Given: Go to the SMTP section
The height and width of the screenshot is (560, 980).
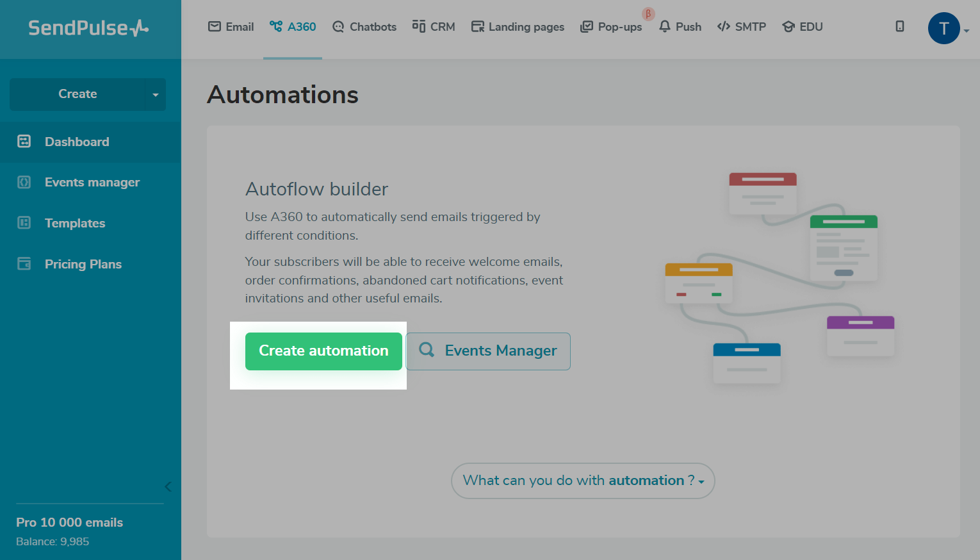Looking at the screenshot, I should pos(742,27).
